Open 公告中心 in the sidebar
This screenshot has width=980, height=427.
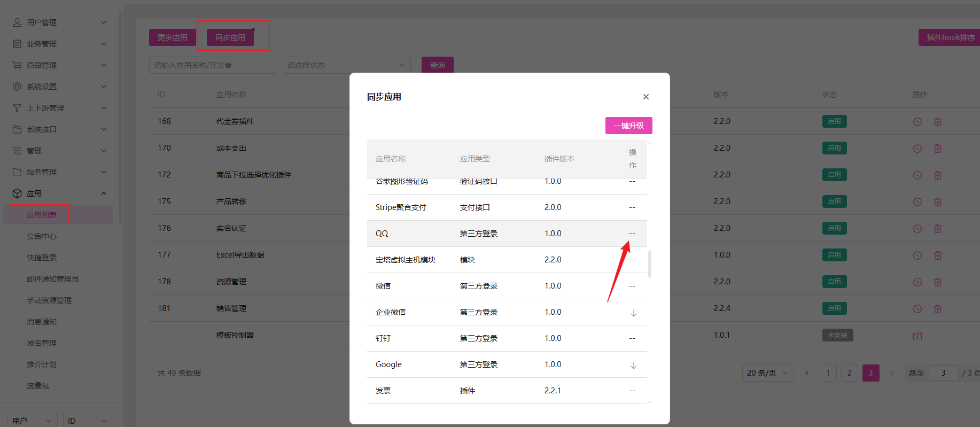point(42,236)
